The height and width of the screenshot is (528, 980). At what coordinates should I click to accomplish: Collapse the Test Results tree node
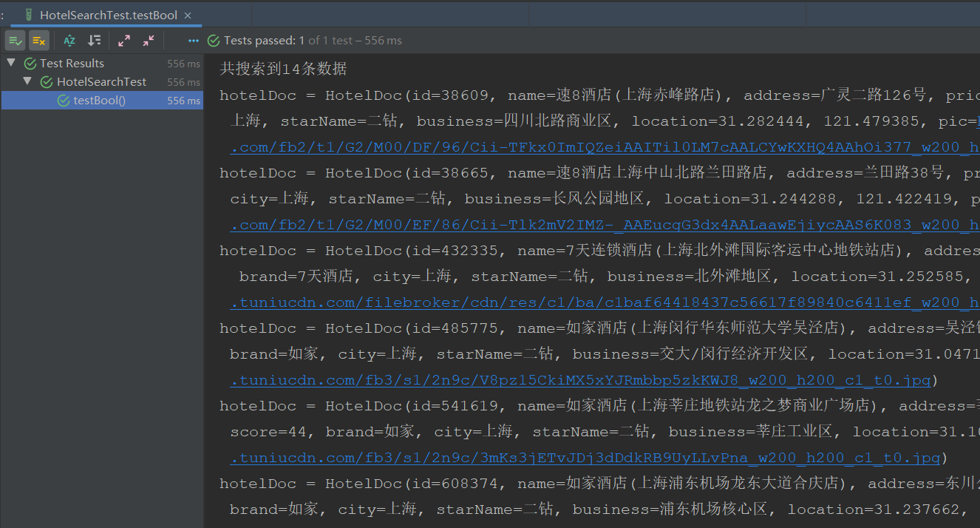[x=11, y=63]
